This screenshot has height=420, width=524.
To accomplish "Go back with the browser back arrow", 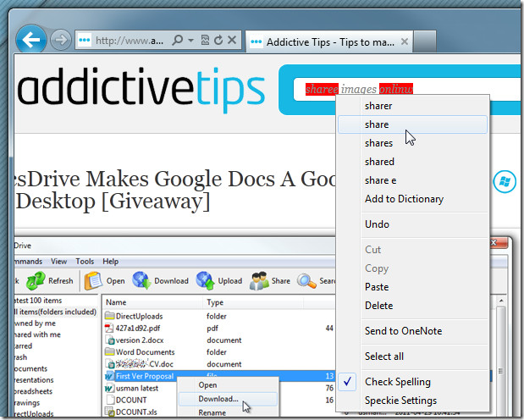I will tap(30, 40).
